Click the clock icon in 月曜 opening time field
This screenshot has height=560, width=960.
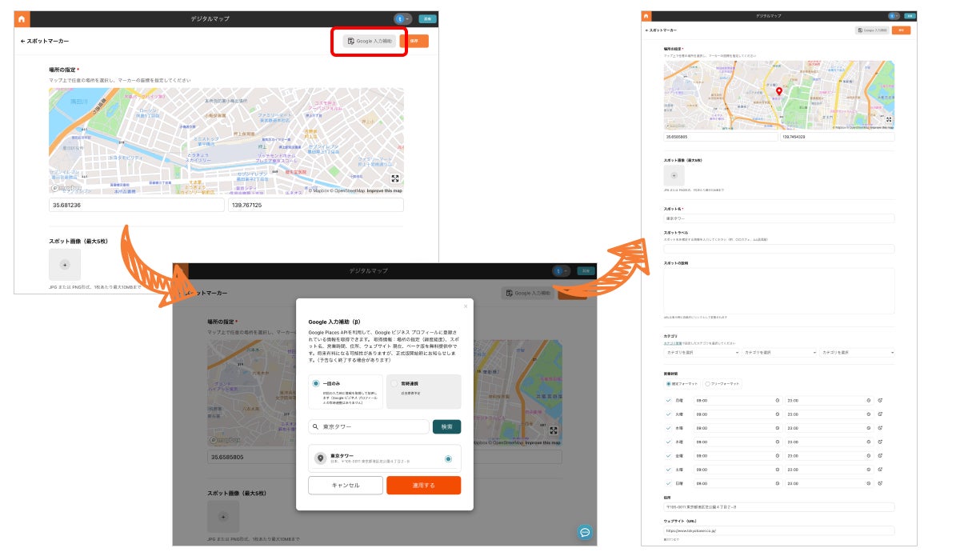pos(778,400)
